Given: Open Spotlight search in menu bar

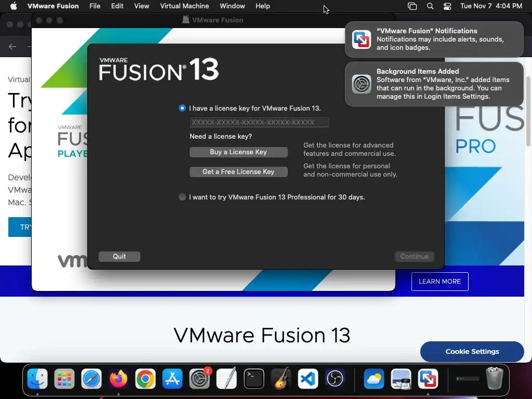Looking at the screenshot, I should (430, 6).
